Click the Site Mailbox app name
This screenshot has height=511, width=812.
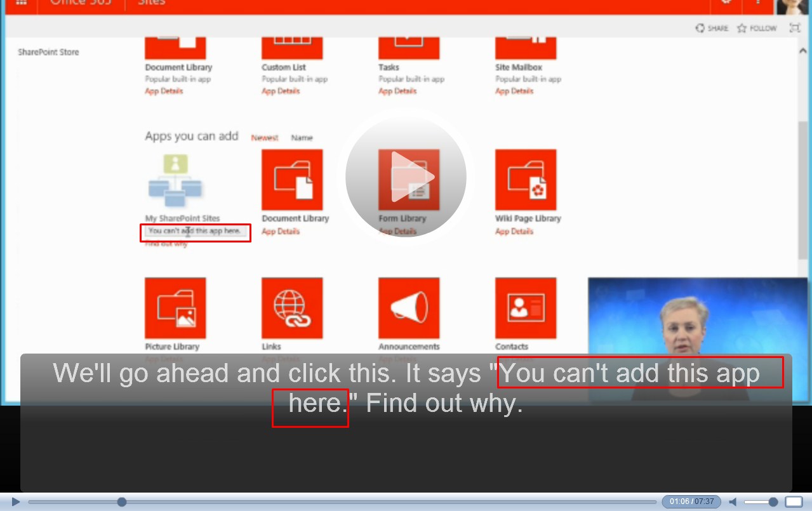(519, 67)
